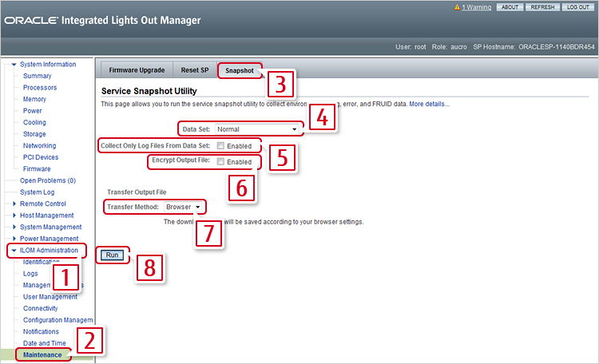This screenshot has height=364, width=599.
Task: Open the Processors page
Action: pyautogui.click(x=40, y=88)
